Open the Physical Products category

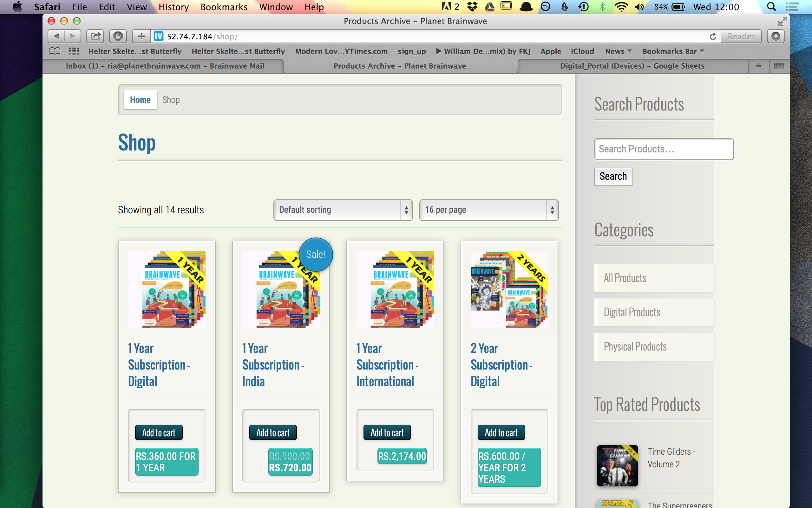pos(654,347)
